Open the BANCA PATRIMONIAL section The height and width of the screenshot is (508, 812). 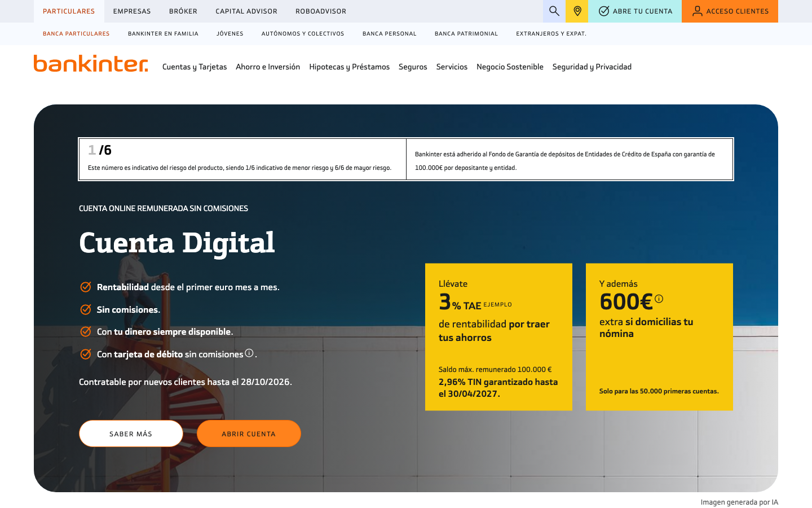pos(466,34)
